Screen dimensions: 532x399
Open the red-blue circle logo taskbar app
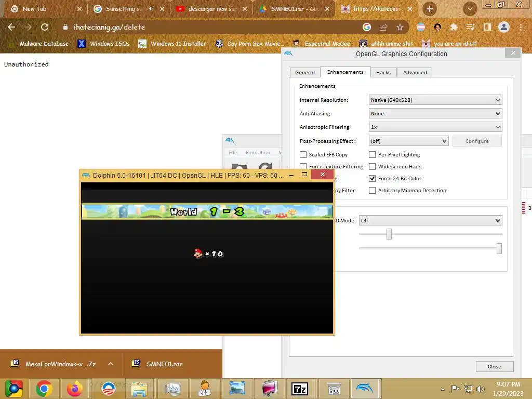(109, 389)
